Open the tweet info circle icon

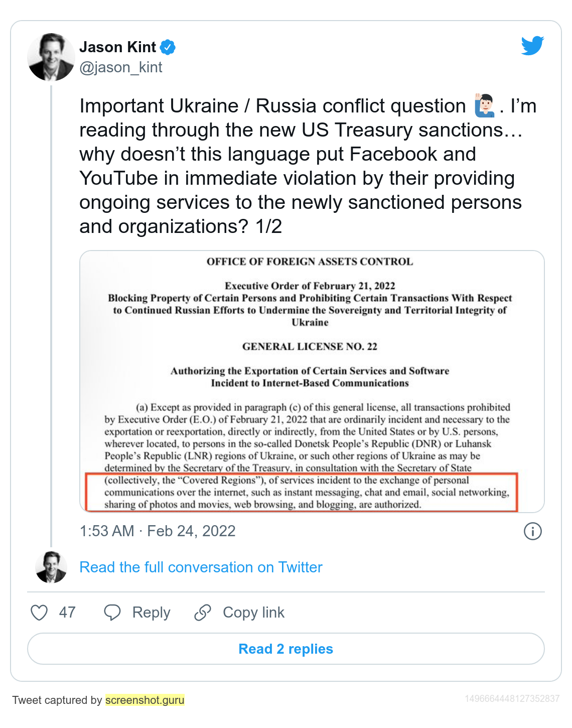(x=532, y=531)
